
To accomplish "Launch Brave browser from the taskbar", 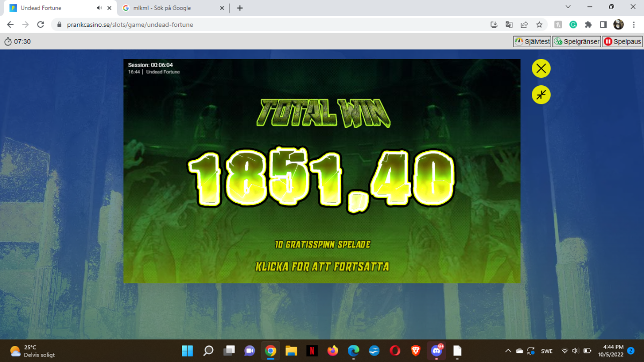I will (415, 351).
